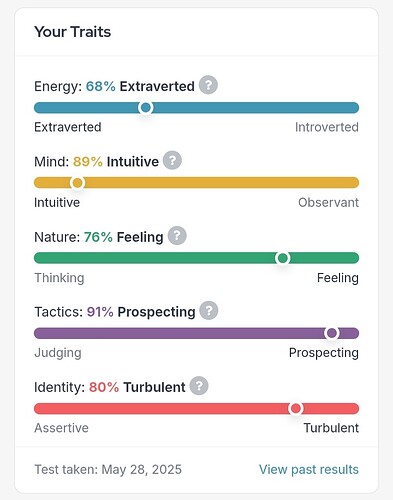Click the green Nature slider knob

[283, 258]
